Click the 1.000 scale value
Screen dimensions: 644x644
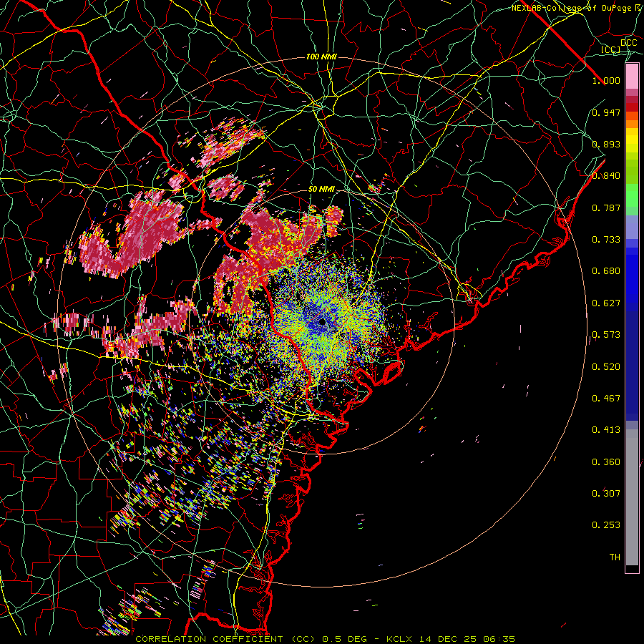[606, 80]
